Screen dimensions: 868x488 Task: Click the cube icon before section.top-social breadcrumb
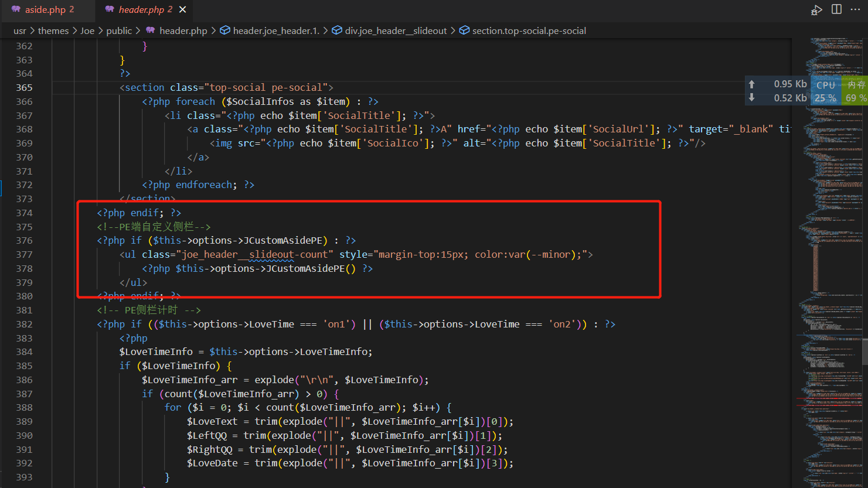[x=464, y=30]
